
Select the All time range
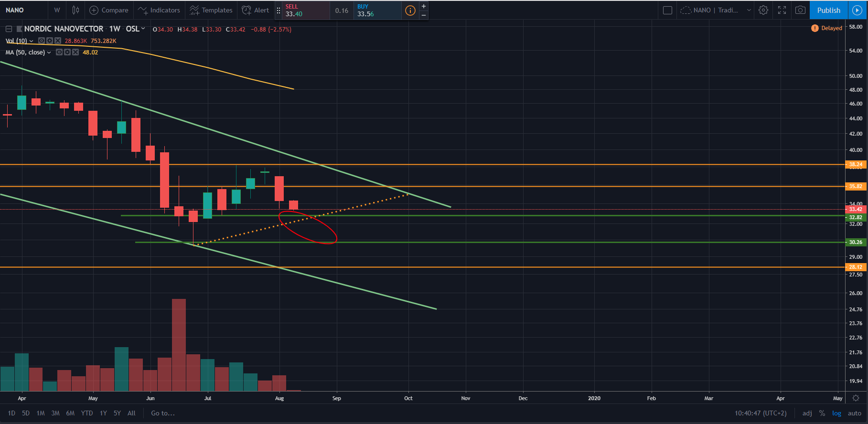pos(131,413)
